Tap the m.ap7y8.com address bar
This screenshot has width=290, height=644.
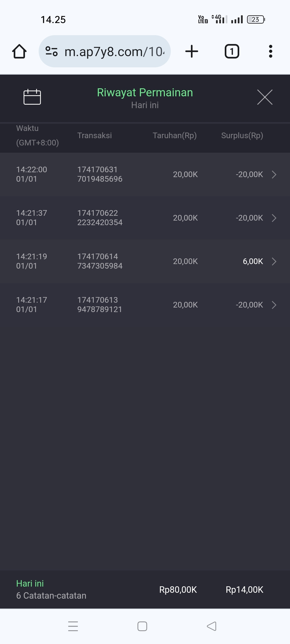click(x=114, y=51)
